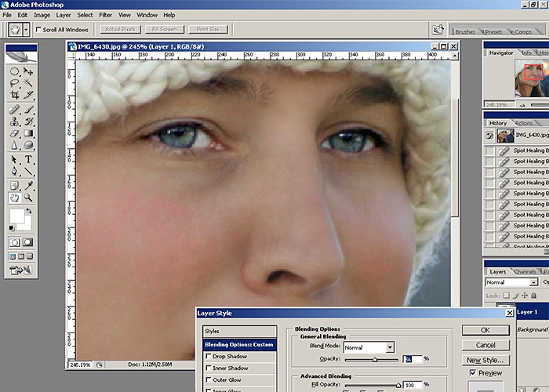
Task: Enable Scroll All Windows checkbox
Action: (x=38, y=30)
